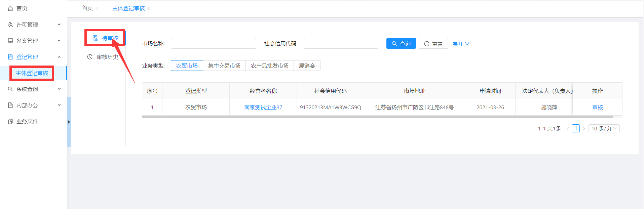Choose 展销会 business type option
The image size is (644, 209).
point(307,66)
